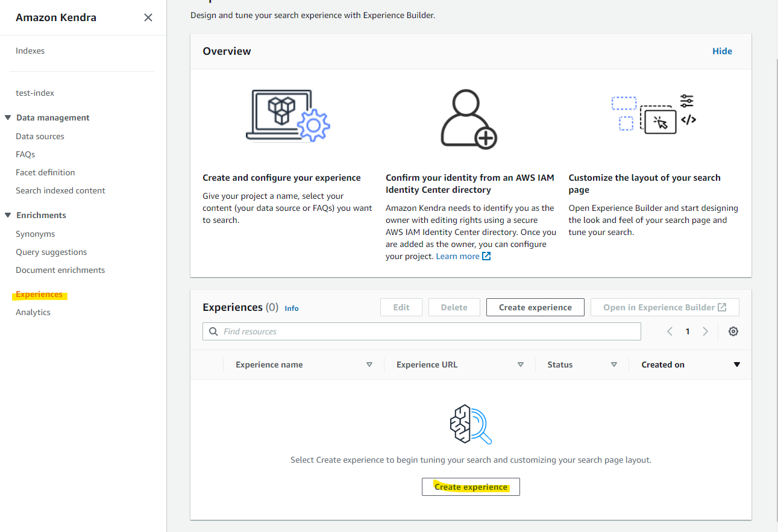Click the external link icon next to Learn more

pyautogui.click(x=486, y=255)
